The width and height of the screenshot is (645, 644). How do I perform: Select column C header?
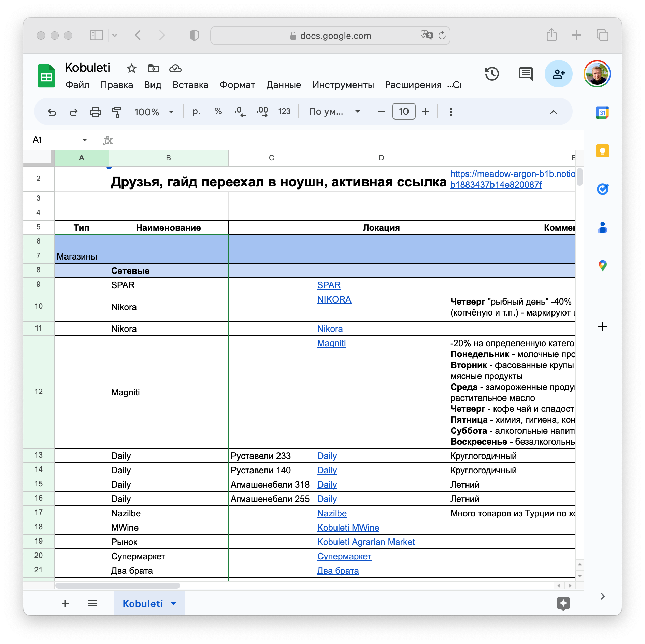(271, 158)
